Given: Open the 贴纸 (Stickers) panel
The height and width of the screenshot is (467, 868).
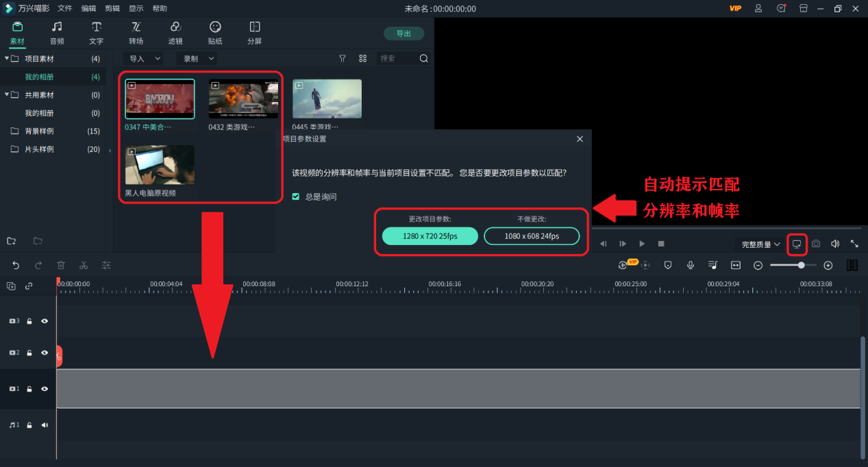Looking at the screenshot, I should pos(214,32).
